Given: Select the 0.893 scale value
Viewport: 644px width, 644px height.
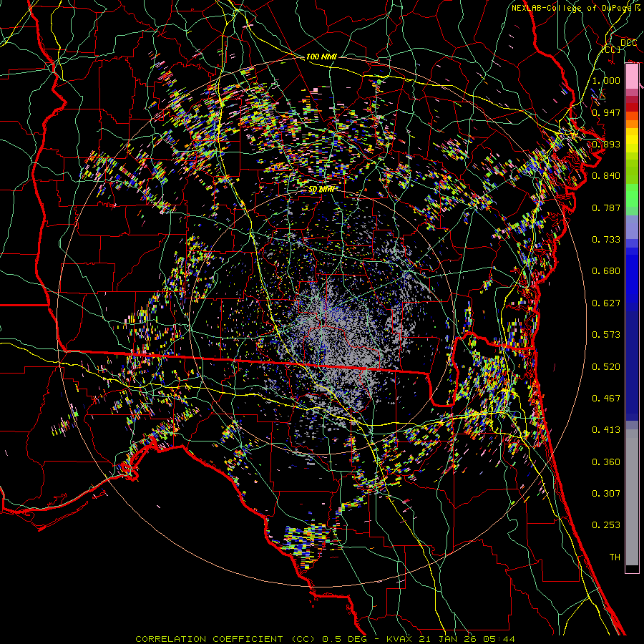Looking at the screenshot, I should pos(606,144).
